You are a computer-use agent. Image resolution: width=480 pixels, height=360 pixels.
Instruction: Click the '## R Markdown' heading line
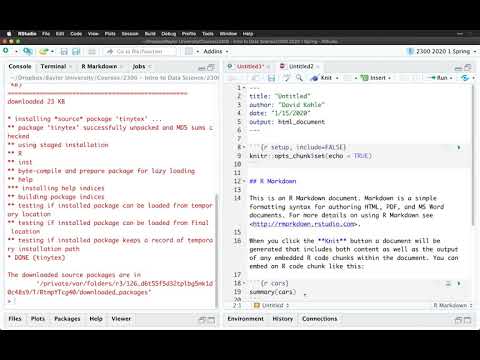click(x=273, y=181)
